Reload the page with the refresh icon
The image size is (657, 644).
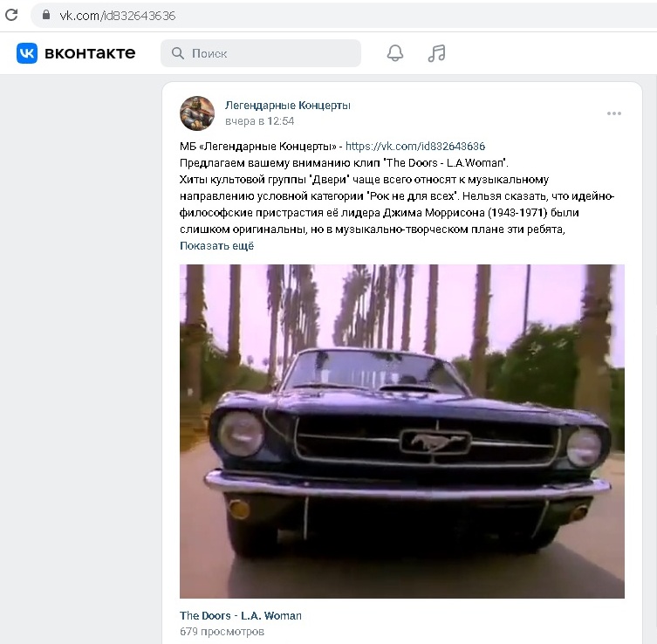point(11,15)
